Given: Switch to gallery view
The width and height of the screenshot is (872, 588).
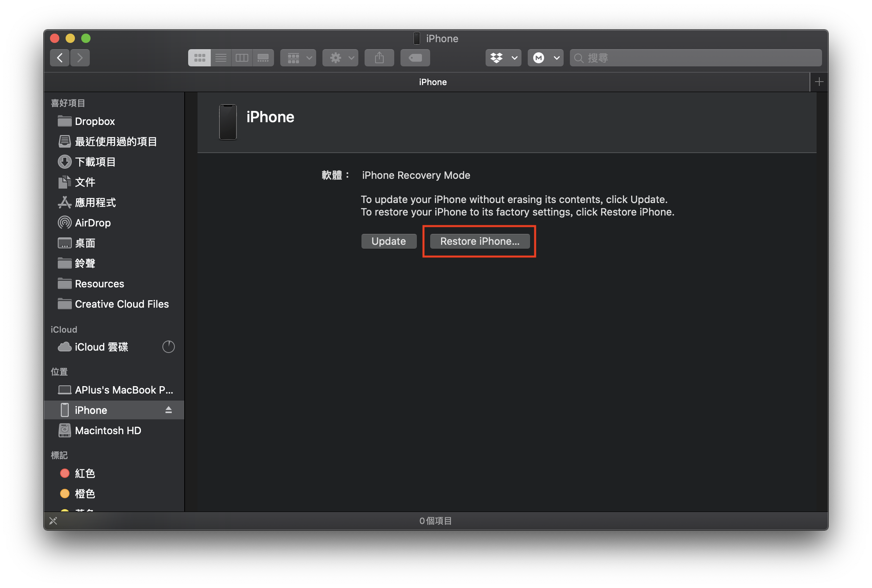Looking at the screenshot, I should point(263,58).
